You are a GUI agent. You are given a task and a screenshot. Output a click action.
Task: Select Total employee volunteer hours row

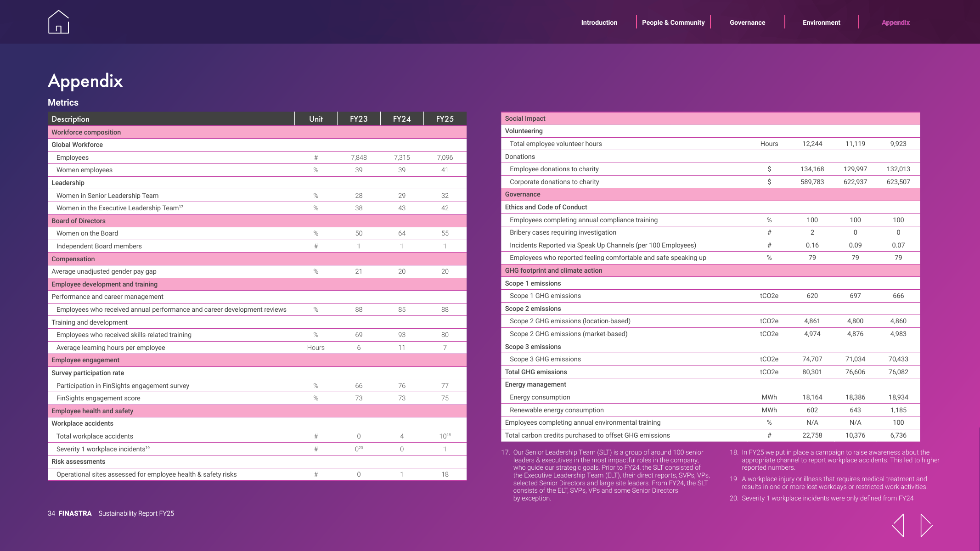tap(710, 144)
